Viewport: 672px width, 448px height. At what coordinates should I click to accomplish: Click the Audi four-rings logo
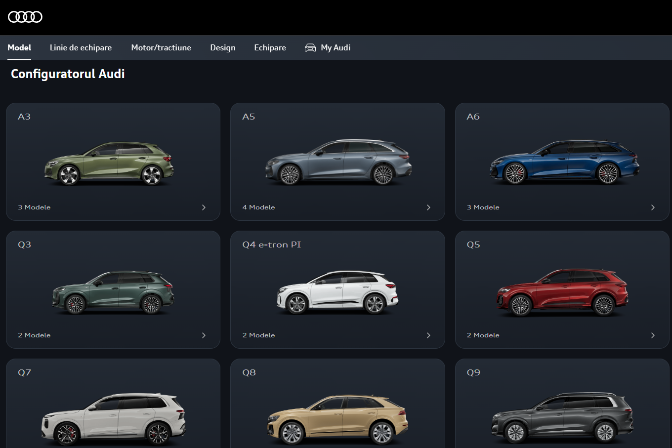(x=25, y=17)
